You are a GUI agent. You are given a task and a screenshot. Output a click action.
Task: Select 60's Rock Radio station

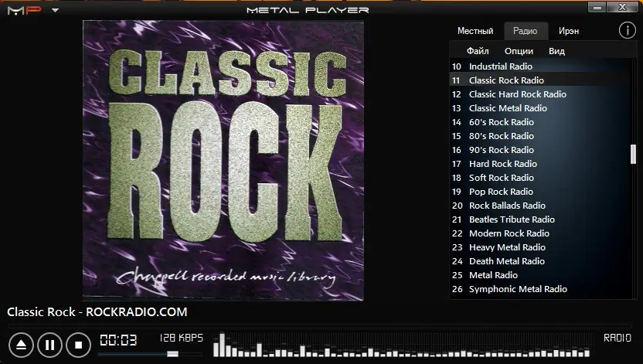539,122
